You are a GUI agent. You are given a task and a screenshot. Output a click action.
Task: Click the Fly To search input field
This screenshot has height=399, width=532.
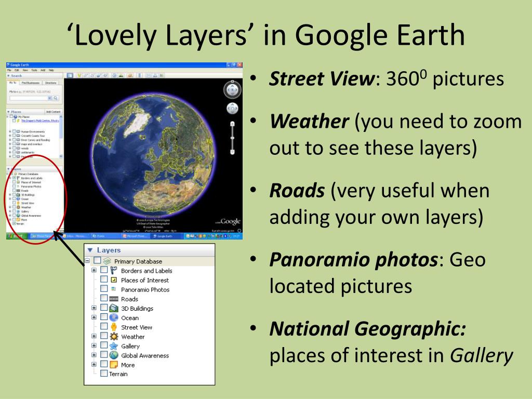[31, 98]
